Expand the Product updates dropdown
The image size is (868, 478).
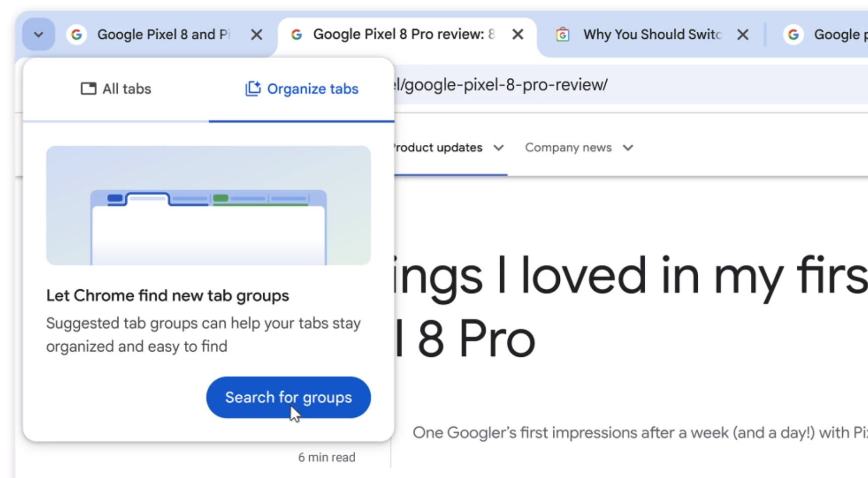[x=498, y=148]
